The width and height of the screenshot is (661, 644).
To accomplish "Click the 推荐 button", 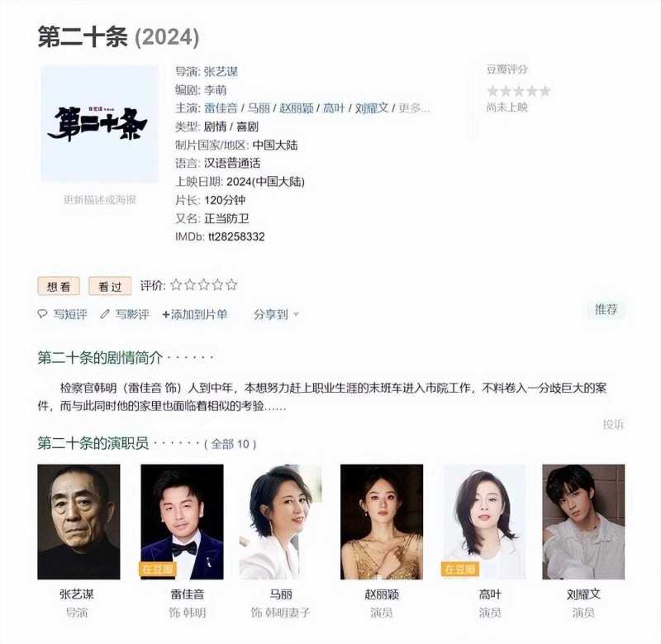I will click(x=606, y=309).
